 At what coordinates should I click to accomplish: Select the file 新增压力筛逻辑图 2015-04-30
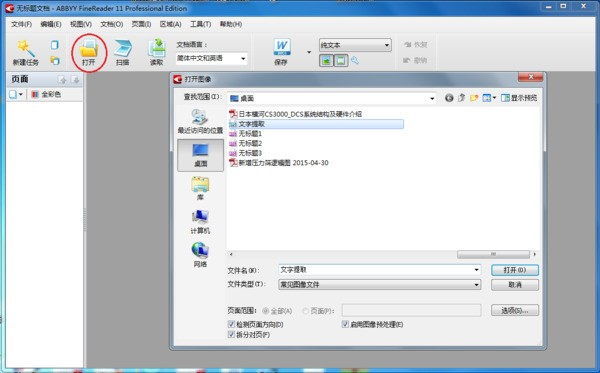click(x=279, y=163)
